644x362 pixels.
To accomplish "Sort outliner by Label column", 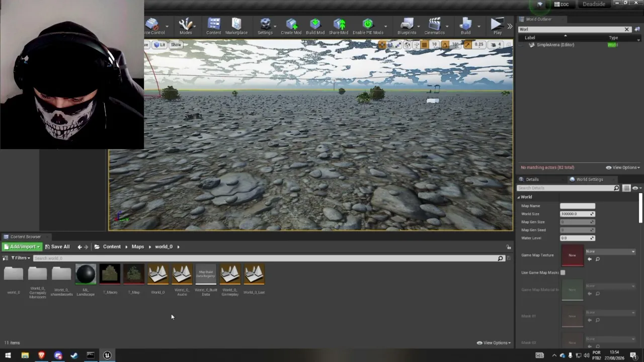I will (x=530, y=38).
